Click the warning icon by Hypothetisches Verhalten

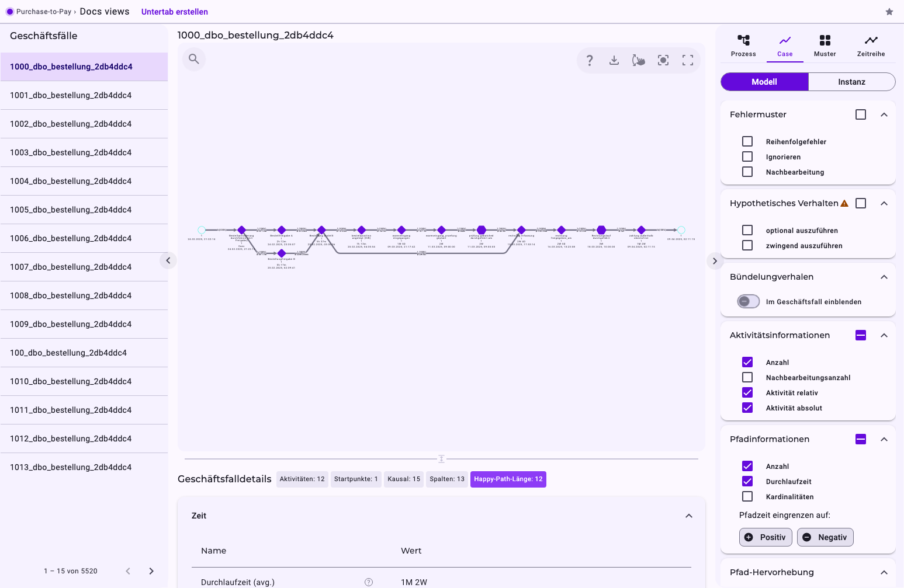tap(844, 203)
